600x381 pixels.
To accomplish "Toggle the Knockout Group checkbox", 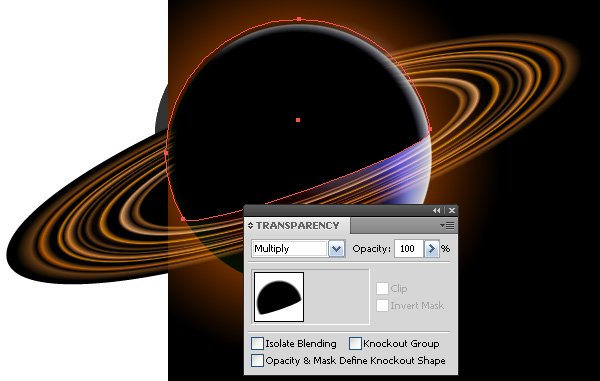I will [355, 344].
